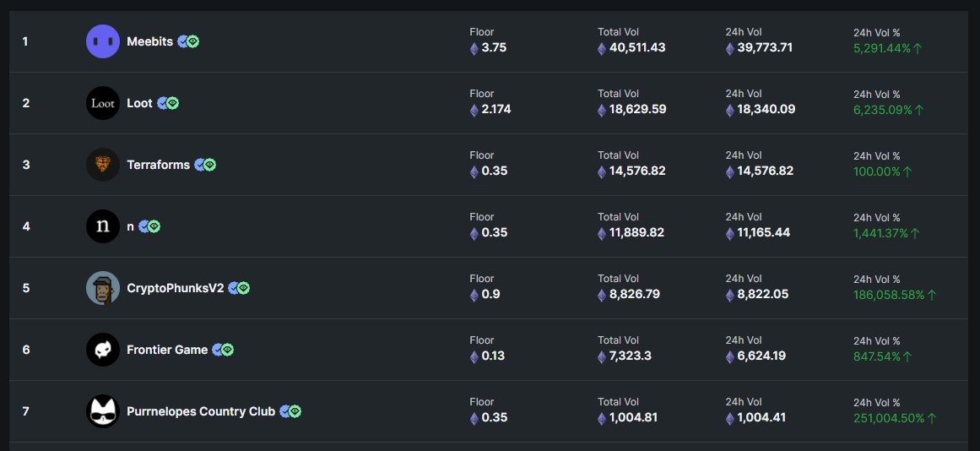This screenshot has width=980, height=451.
Task: Click the Frontier Game skull logo
Action: click(x=102, y=350)
